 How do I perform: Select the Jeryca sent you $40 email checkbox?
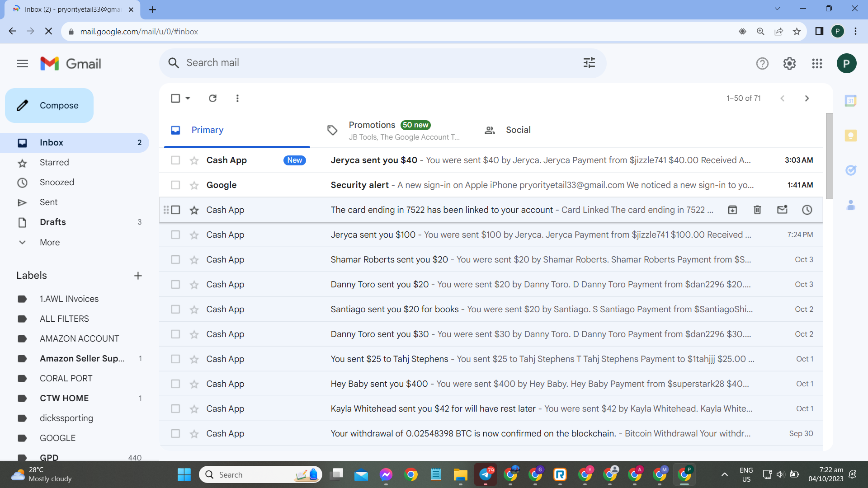point(175,160)
